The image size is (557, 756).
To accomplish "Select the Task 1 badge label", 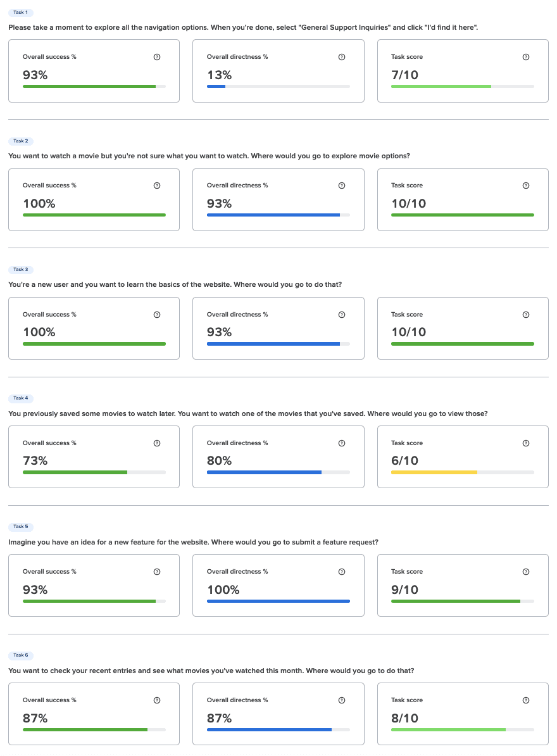I will (x=21, y=13).
